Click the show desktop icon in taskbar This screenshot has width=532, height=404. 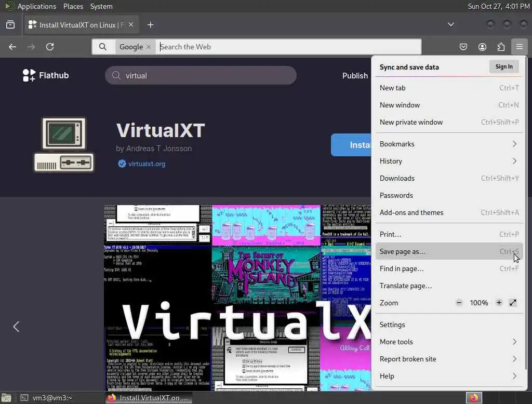click(x=6, y=398)
